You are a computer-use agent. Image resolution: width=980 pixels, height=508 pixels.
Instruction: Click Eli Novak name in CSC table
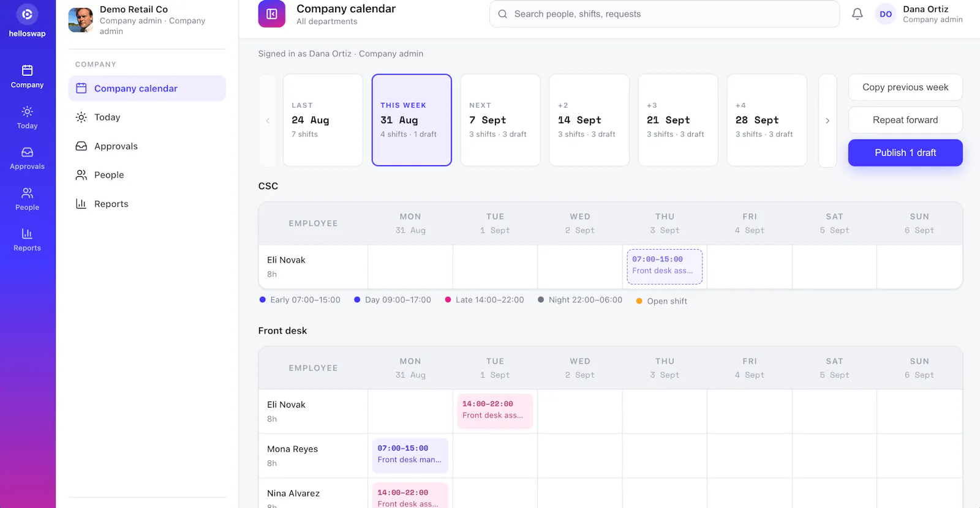[x=286, y=260]
